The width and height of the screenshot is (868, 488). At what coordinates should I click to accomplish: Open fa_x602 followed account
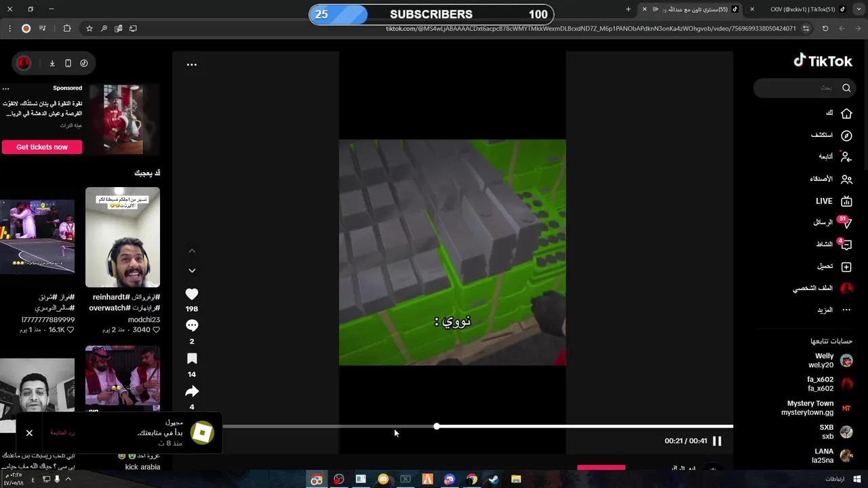(x=829, y=384)
